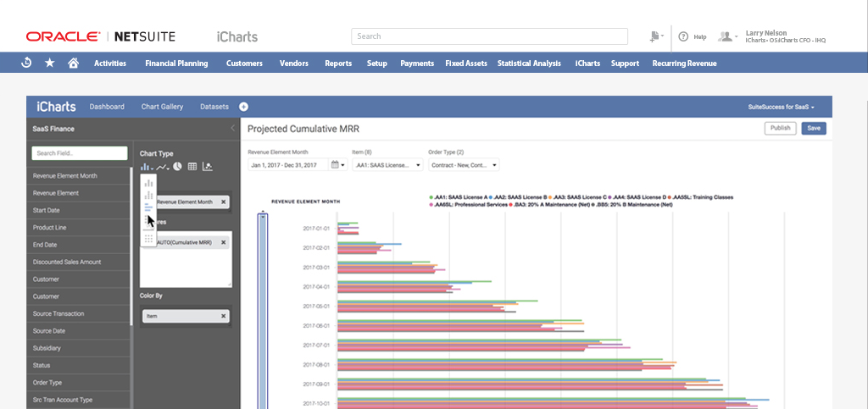Click the plus icon next to Datasets
This screenshot has width=868, height=409.
(243, 107)
